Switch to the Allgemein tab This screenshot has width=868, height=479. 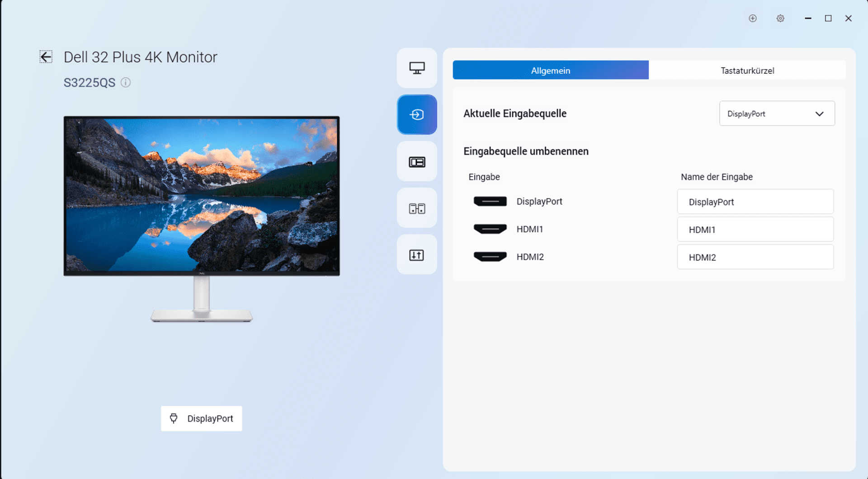[551, 70]
